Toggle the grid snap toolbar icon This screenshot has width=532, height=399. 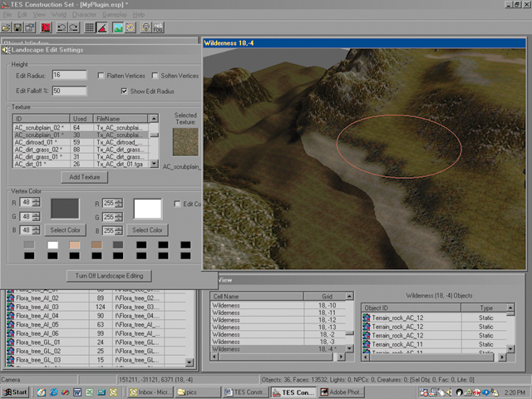tap(89, 27)
